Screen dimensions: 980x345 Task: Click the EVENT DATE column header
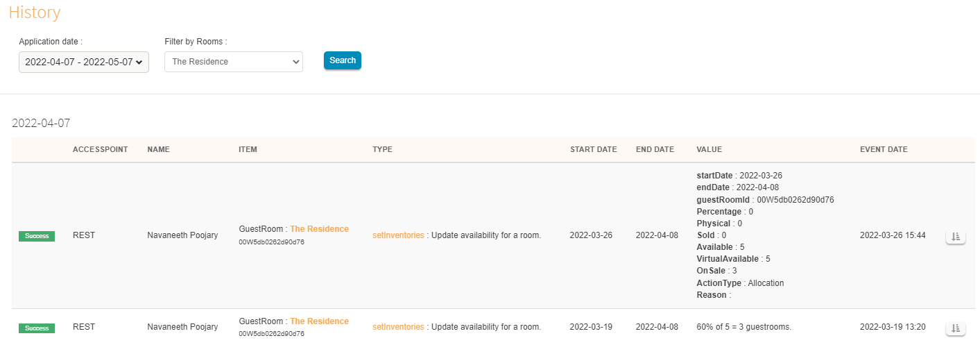pos(884,150)
